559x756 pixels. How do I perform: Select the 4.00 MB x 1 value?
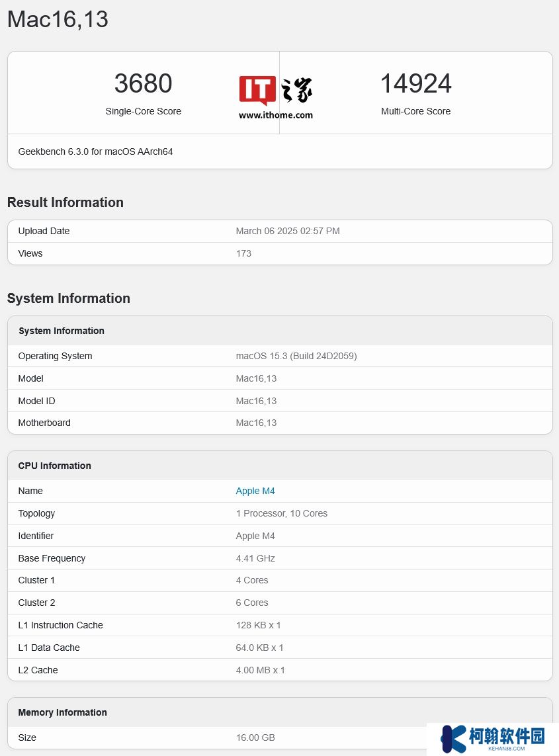click(261, 670)
